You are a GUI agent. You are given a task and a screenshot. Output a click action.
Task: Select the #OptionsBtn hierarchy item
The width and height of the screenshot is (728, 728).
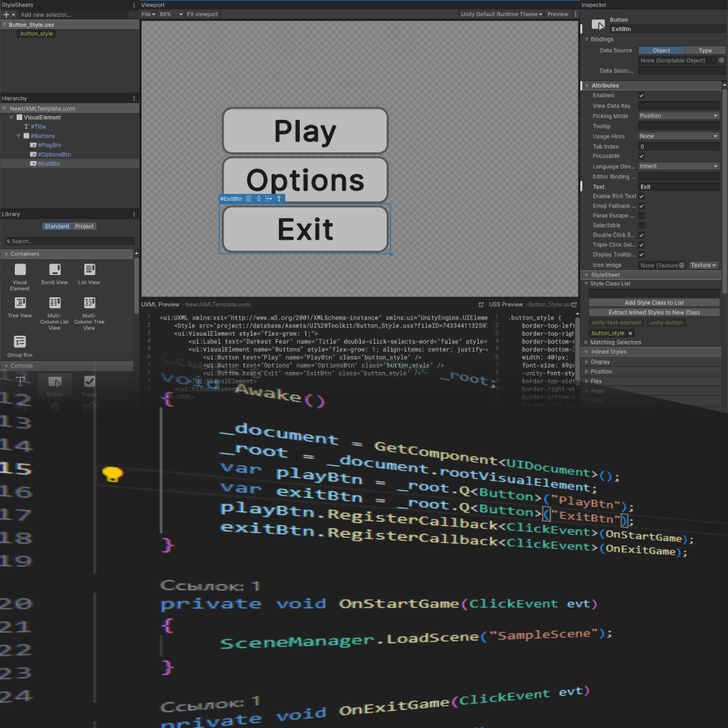click(x=54, y=154)
